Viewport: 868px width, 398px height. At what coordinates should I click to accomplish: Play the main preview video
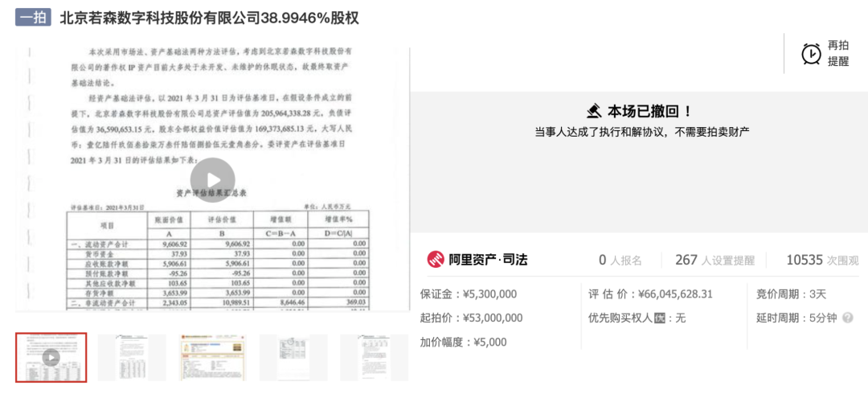[x=212, y=180]
